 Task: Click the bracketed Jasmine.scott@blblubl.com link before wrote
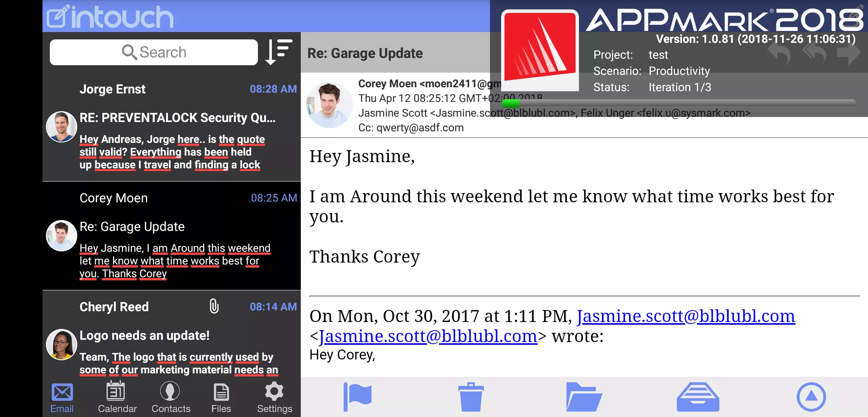(x=428, y=336)
